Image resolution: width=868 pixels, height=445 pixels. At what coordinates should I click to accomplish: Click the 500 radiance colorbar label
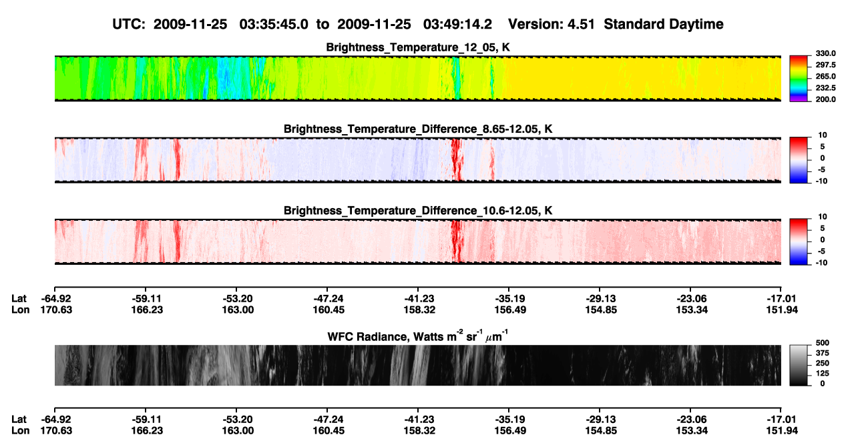tap(823, 342)
